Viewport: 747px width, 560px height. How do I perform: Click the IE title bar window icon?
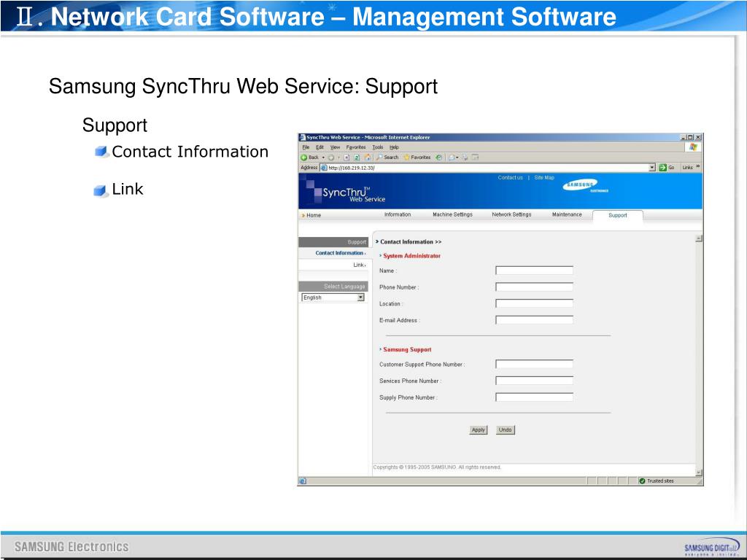(303, 137)
